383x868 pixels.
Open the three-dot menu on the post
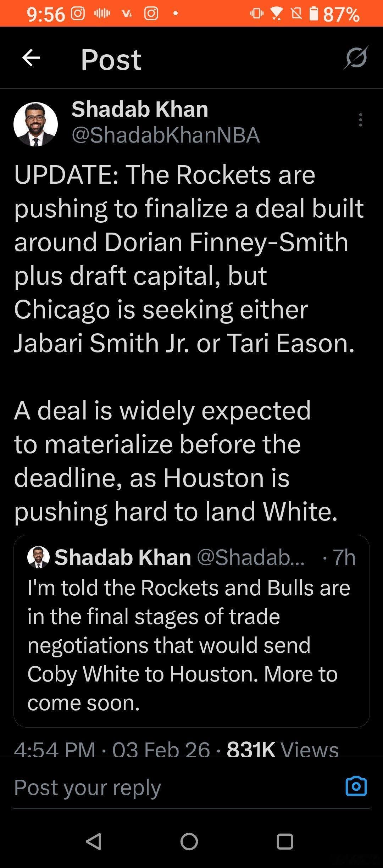tap(360, 120)
